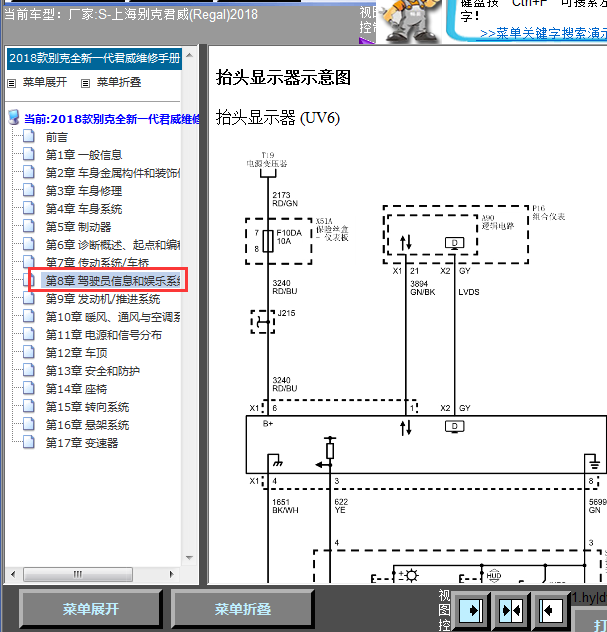Open 第5章 制动器 chapter
The image size is (607, 632).
79,227
